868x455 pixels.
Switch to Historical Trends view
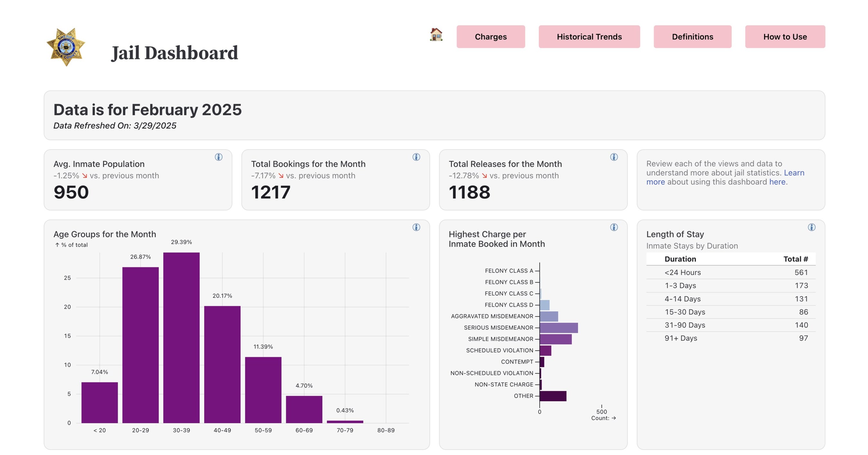[x=589, y=37]
